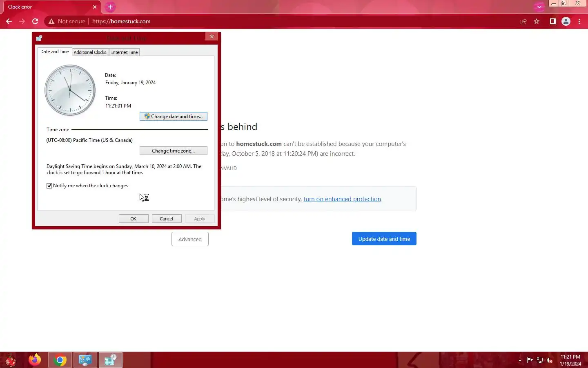Launch Firefox from the taskbar

(35, 360)
